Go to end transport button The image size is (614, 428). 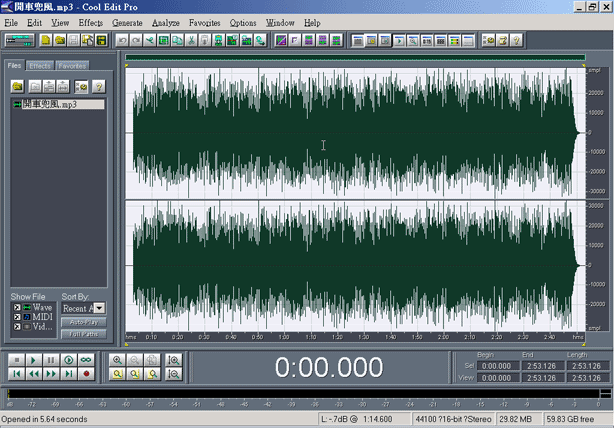point(69,374)
